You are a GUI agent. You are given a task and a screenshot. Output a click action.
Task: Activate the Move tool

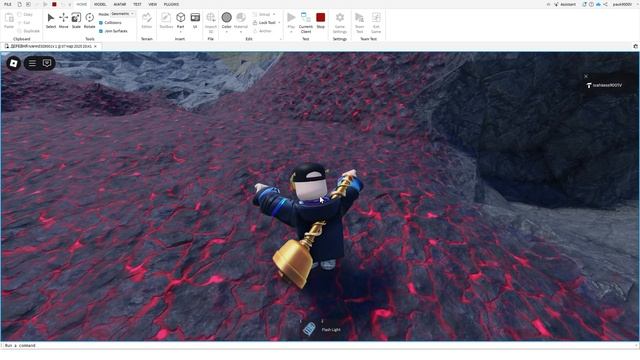click(64, 20)
